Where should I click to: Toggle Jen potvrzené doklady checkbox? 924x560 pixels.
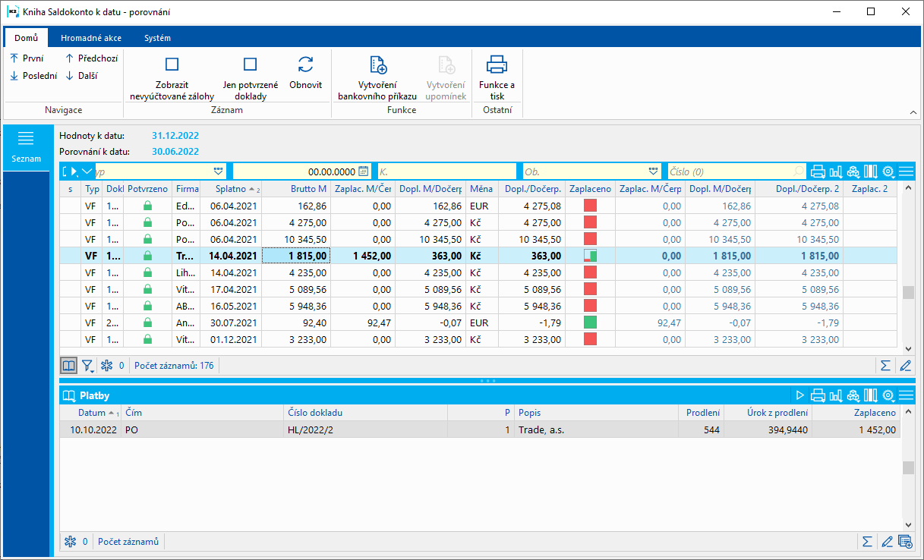(x=250, y=65)
